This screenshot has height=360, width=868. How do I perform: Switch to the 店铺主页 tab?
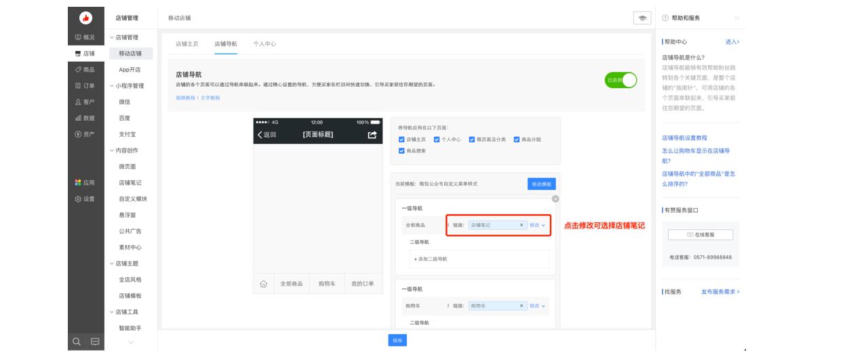187,44
